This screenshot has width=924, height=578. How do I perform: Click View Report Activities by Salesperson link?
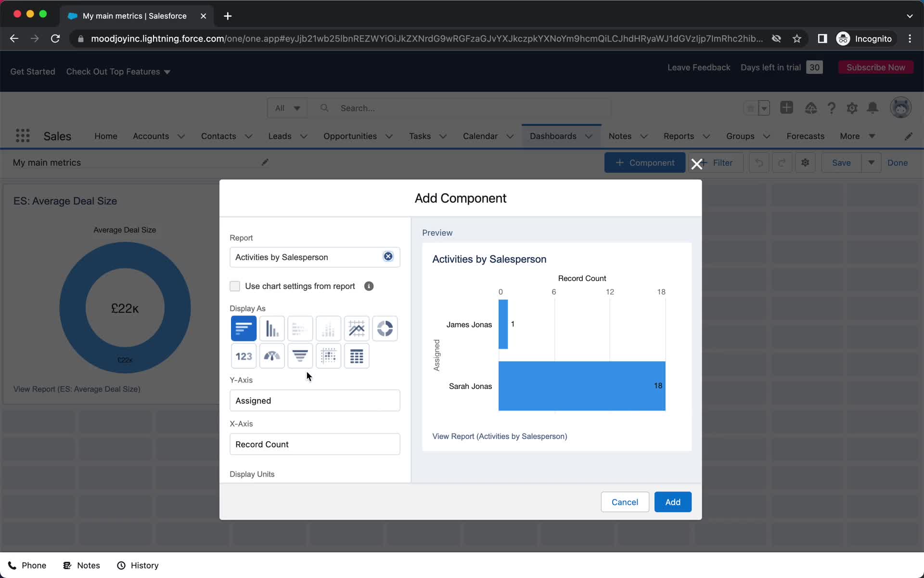499,435
